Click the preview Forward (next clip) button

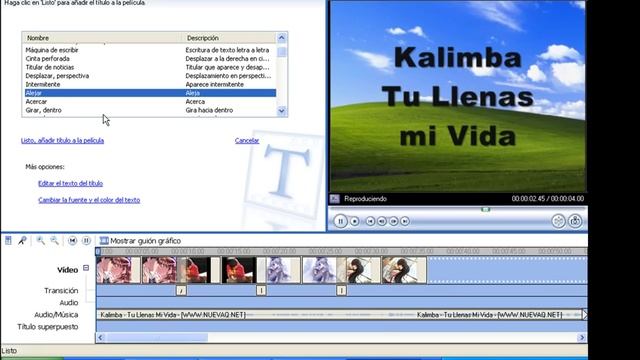pos(405,221)
